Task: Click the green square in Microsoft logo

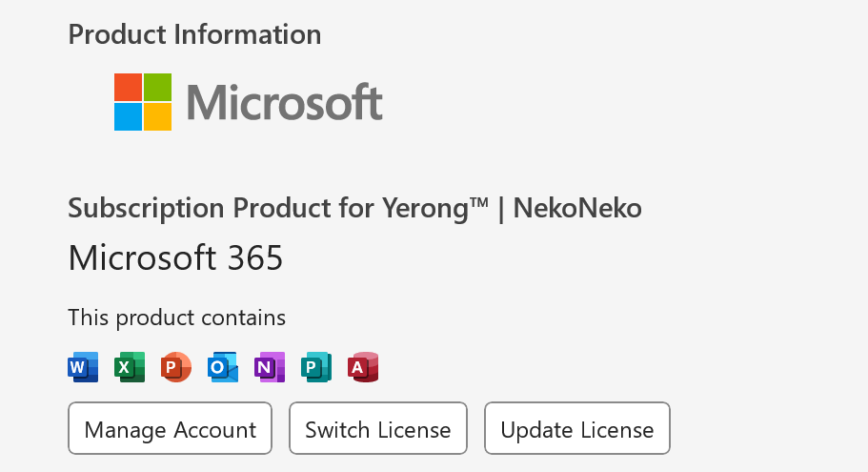Action: click(x=158, y=87)
